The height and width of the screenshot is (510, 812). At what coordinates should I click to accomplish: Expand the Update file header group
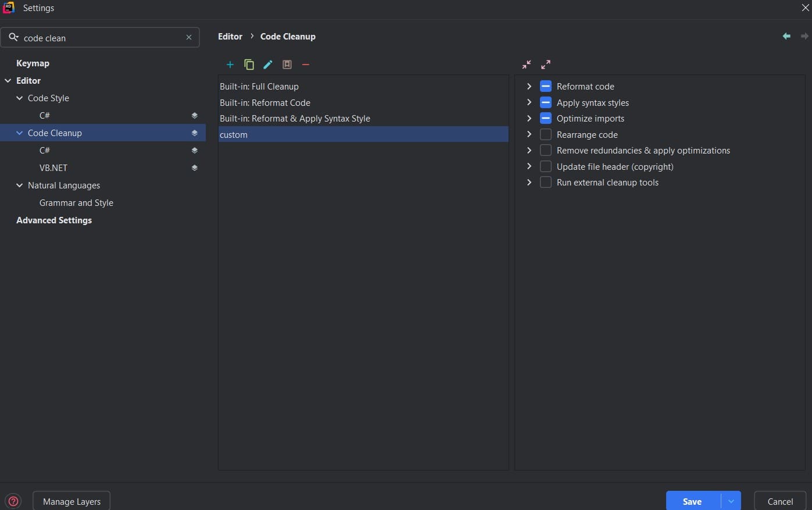click(529, 166)
